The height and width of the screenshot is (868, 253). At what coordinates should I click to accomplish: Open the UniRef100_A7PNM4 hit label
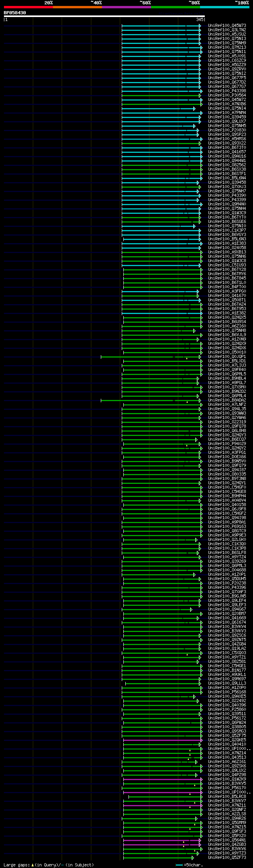point(227,113)
